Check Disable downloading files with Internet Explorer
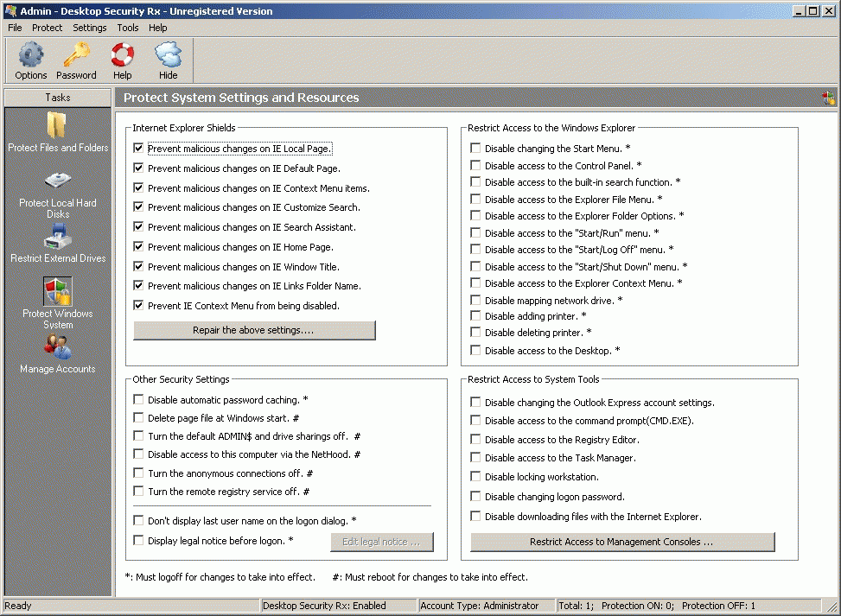Screen dimensions: 841x616 click(475, 517)
